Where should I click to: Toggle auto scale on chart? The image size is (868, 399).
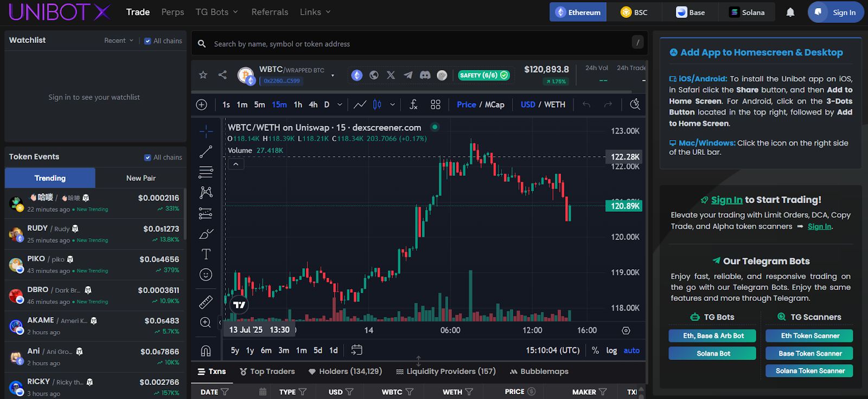coord(631,350)
